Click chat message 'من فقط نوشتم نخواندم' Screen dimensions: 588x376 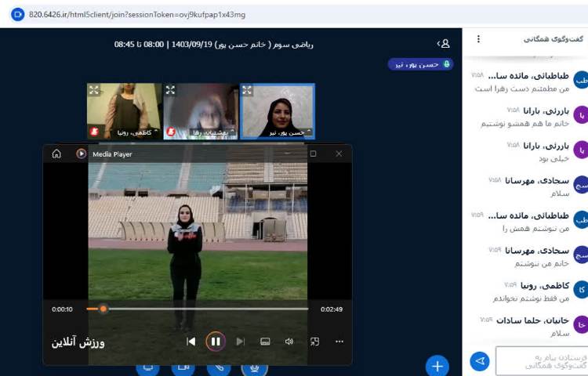(531, 298)
